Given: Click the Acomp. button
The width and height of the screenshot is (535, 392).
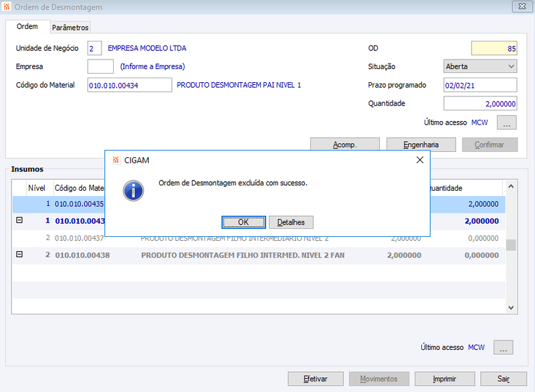Looking at the screenshot, I should click(345, 144).
